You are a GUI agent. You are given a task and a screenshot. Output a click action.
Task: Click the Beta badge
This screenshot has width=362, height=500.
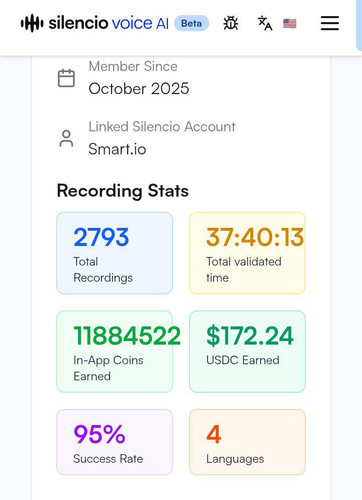coord(191,23)
